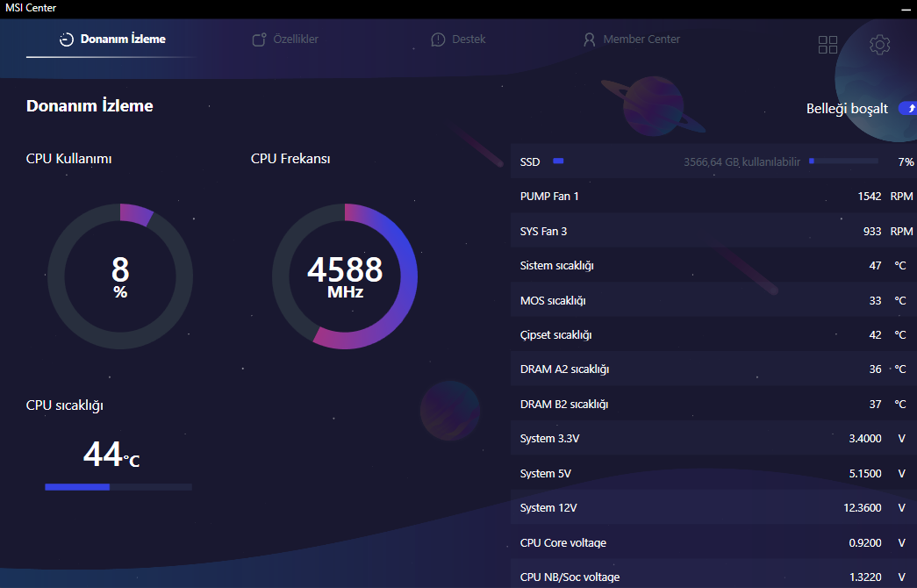Click the Belleği boşalt label

click(847, 109)
